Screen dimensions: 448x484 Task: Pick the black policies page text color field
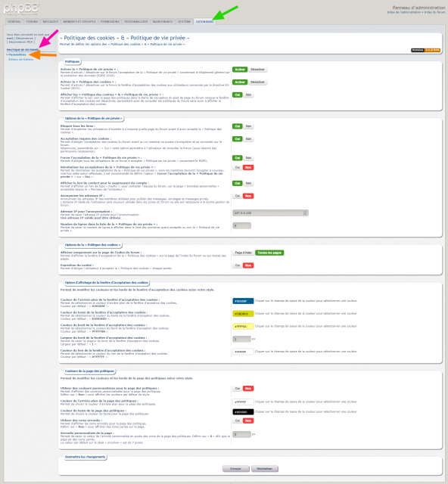coord(243,412)
